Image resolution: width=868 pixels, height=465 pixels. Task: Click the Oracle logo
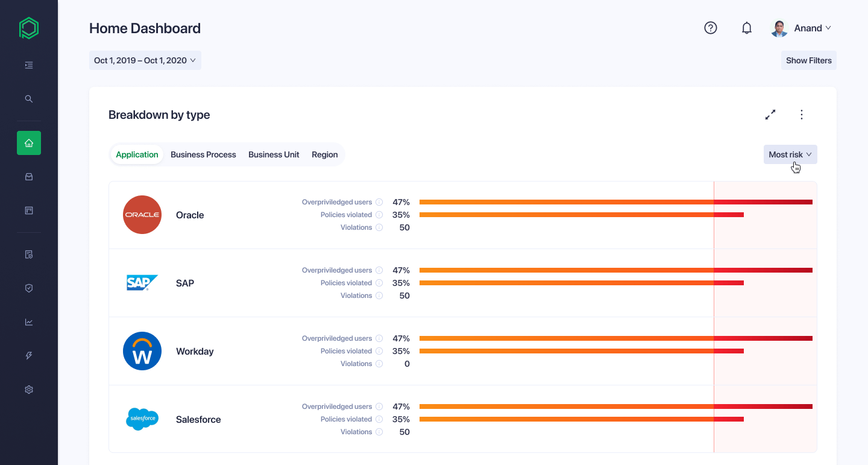coord(142,215)
